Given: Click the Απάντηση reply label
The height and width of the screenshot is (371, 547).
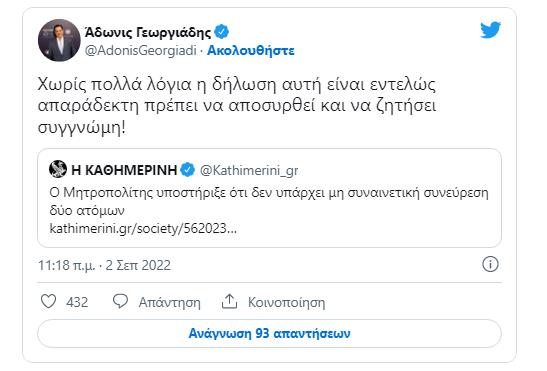Looking at the screenshot, I should (170, 302).
